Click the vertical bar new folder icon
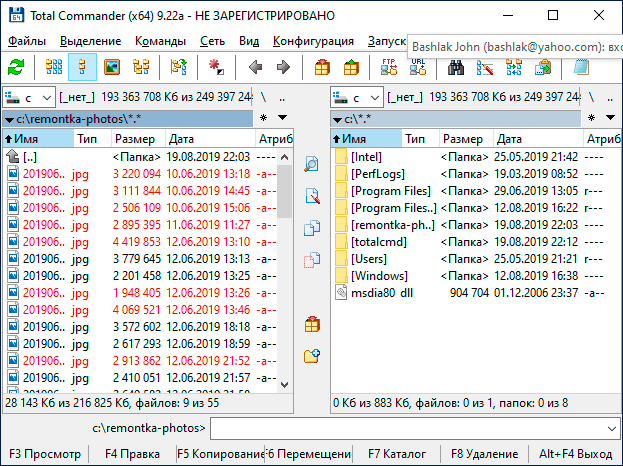The height and width of the screenshot is (466, 623). (x=312, y=356)
